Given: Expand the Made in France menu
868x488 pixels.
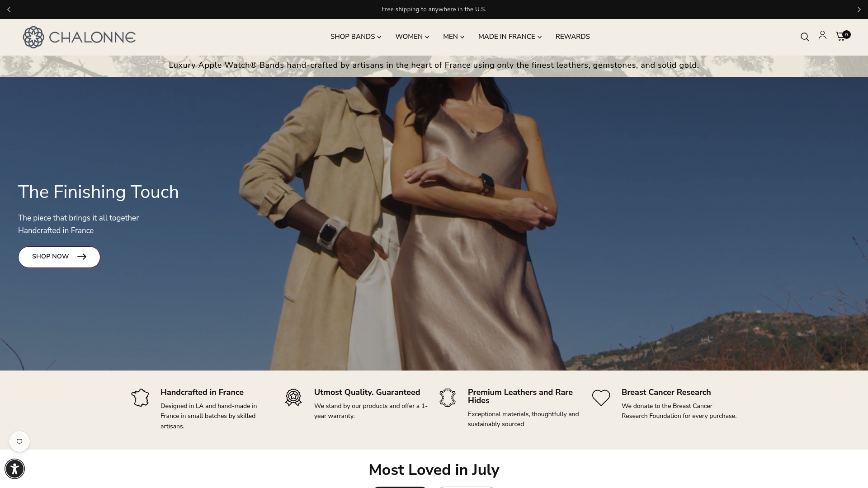Looking at the screenshot, I should 510,37.
